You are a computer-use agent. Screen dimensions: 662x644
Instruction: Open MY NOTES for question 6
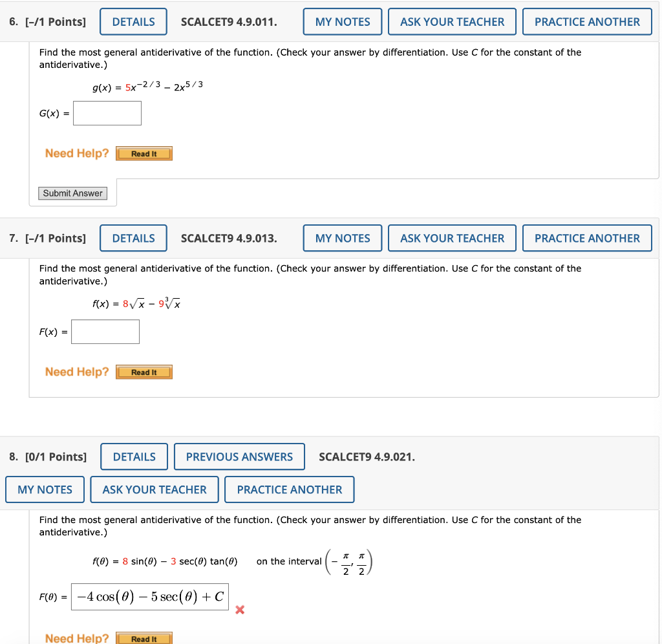[x=342, y=21]
